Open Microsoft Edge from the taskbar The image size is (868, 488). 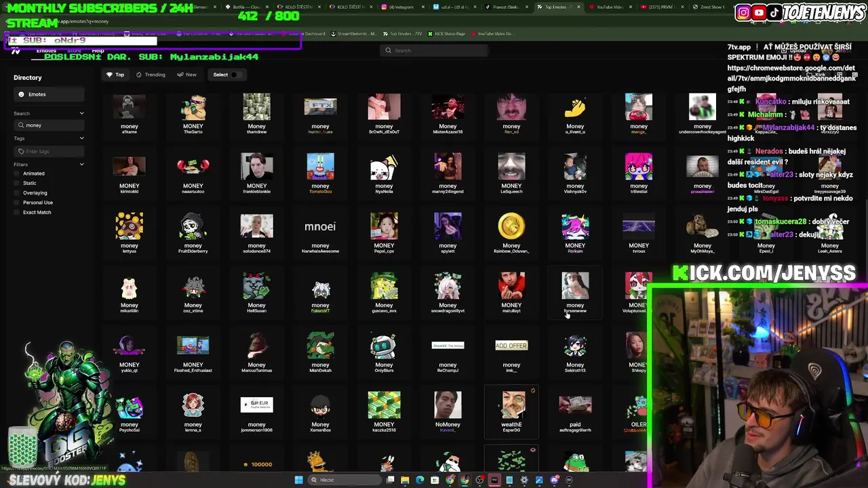pyautogui.click(x=420, y=480)
